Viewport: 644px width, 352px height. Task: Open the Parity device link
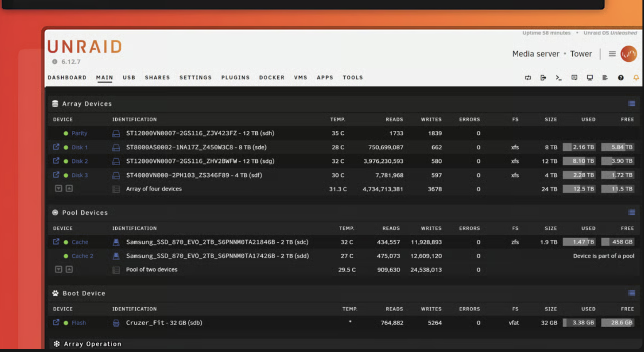coord(79,133)
